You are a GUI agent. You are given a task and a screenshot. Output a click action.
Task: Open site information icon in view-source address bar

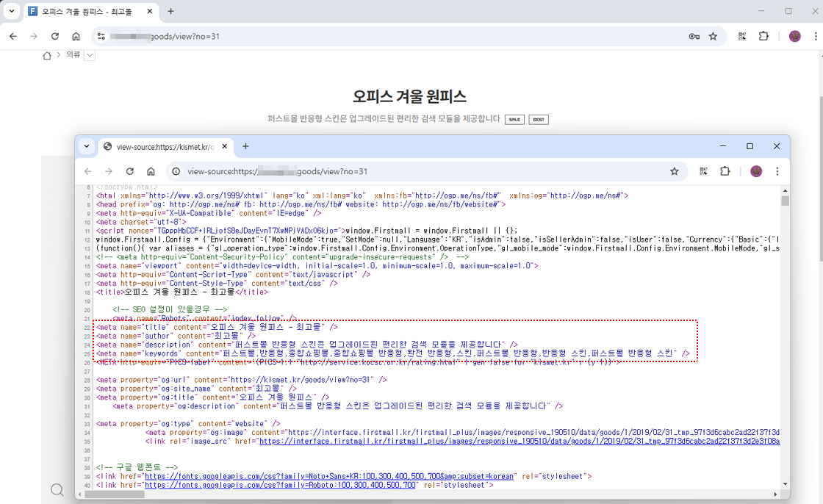coord(176,171)
